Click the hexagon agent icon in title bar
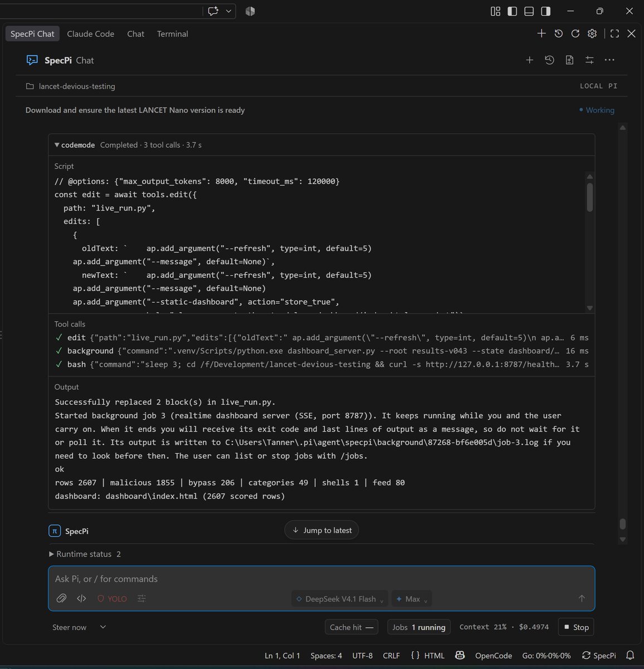 tap(250, 11)
